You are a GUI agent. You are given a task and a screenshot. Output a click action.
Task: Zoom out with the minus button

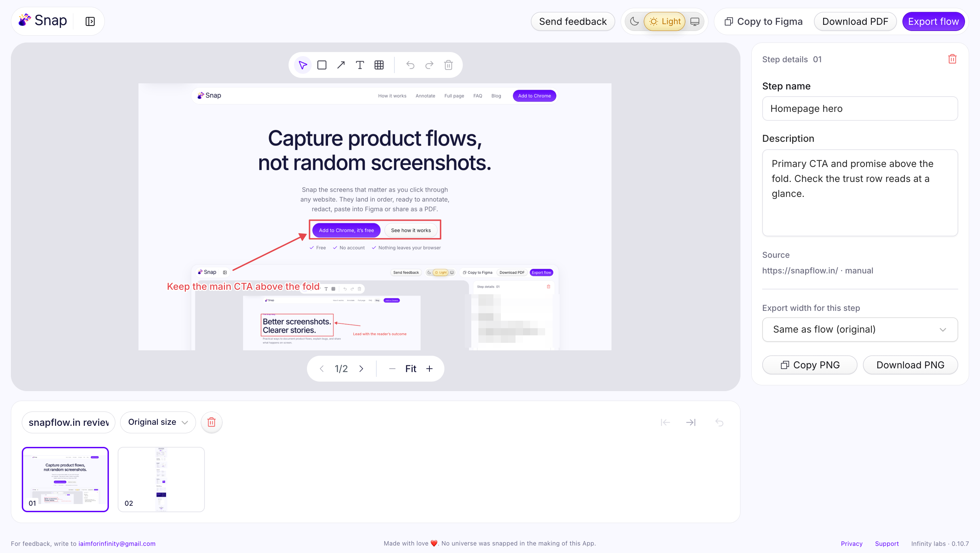click(392, 369)
